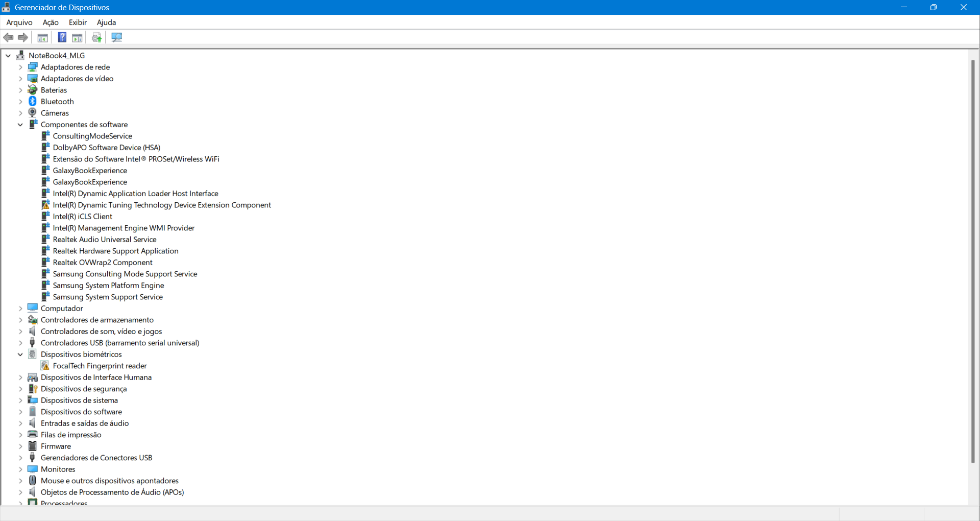Open the Exibir menu
Viewport: 980px width, 521px height.
pyautogui.click(x=78, y=22)
